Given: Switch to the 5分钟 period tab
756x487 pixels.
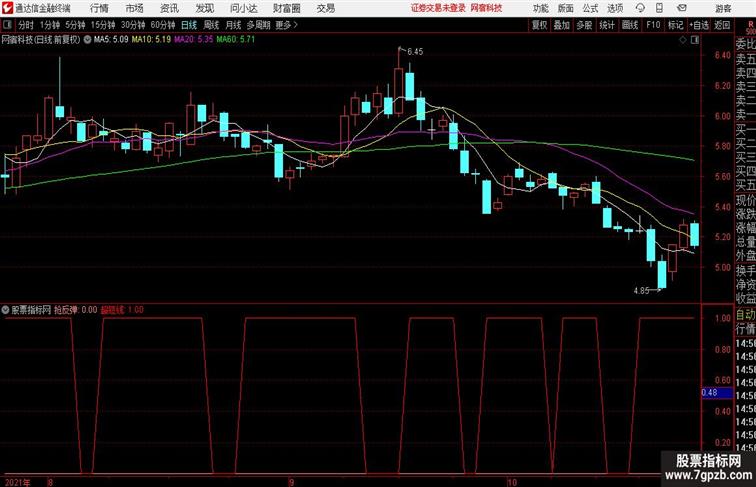Looking at the screenshot, I should point(75,25).
